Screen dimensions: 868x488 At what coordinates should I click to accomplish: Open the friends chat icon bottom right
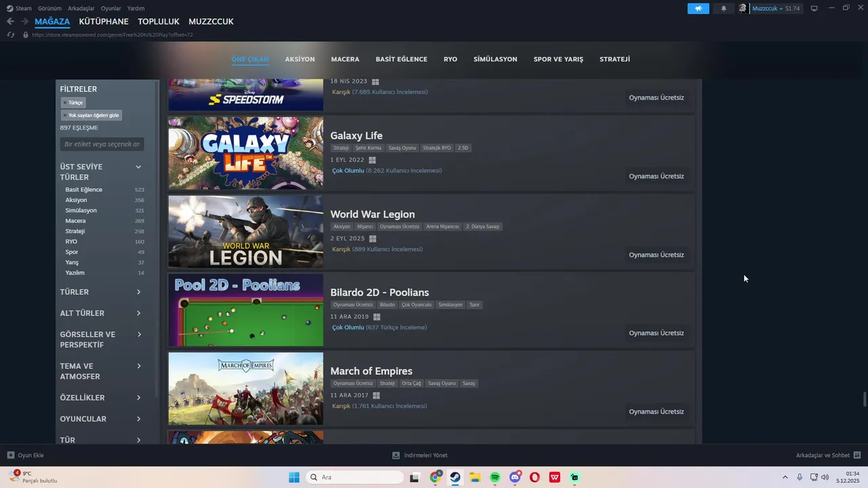(x=857, y=455)
